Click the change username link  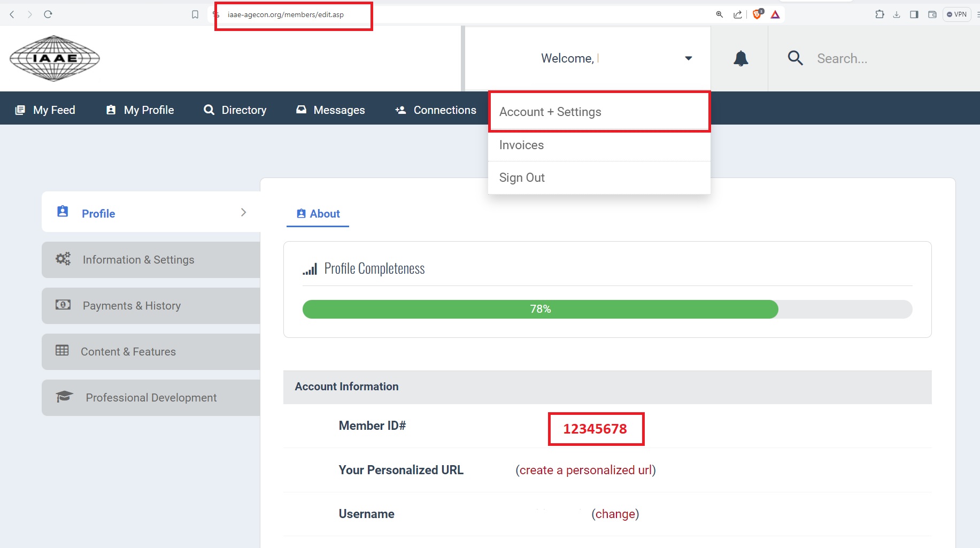coord(615,514)
